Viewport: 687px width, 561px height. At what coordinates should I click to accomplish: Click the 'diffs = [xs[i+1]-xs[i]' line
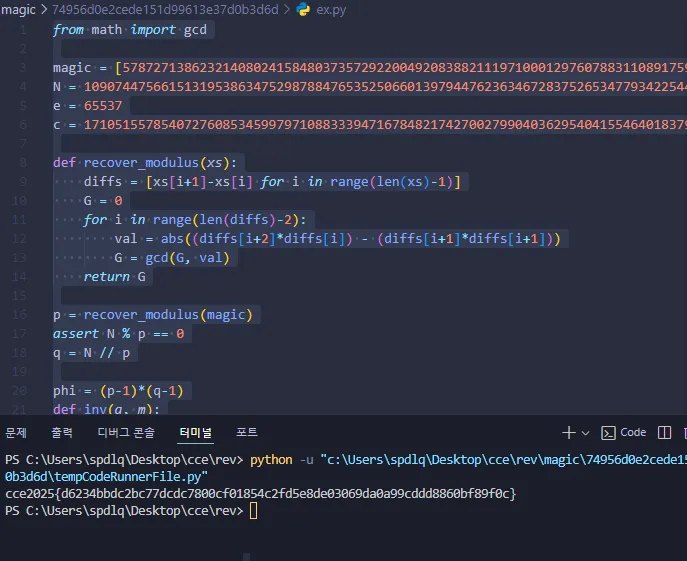point(272,182)
